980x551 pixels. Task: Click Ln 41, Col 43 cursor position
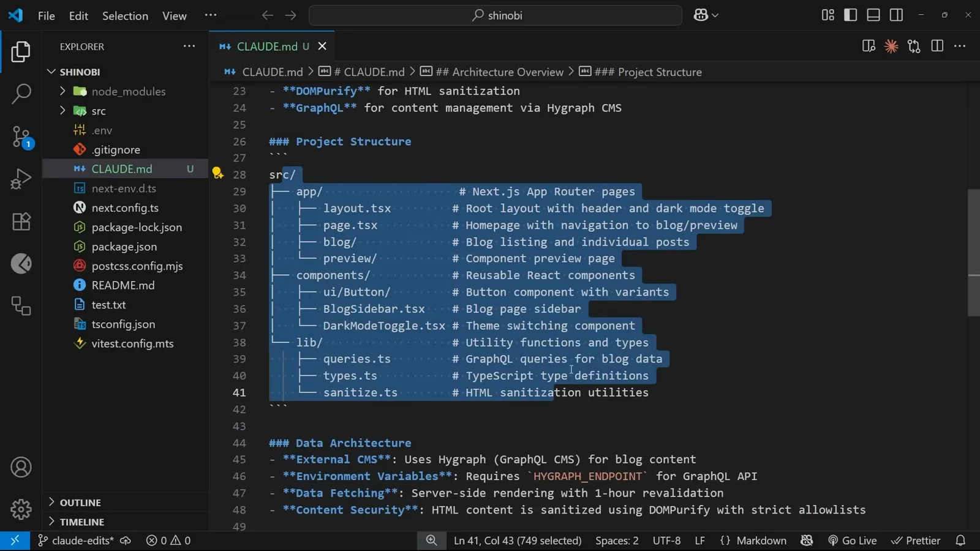[518, 541]
